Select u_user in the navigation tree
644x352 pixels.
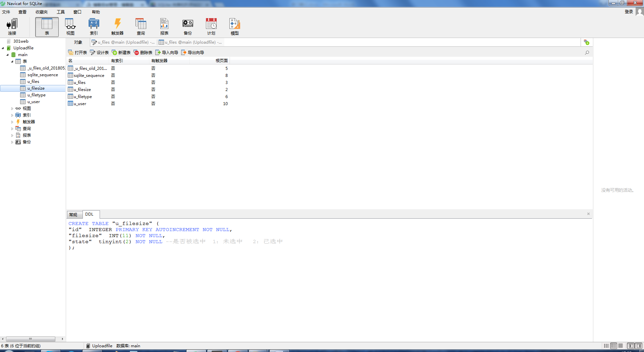[x=34, y=102]
